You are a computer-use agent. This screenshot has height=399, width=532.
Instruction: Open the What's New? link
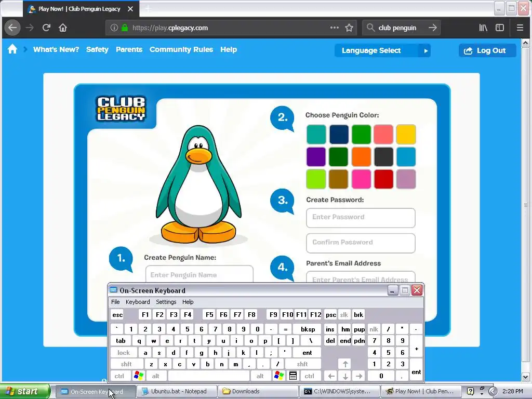[x=56, y=49]
